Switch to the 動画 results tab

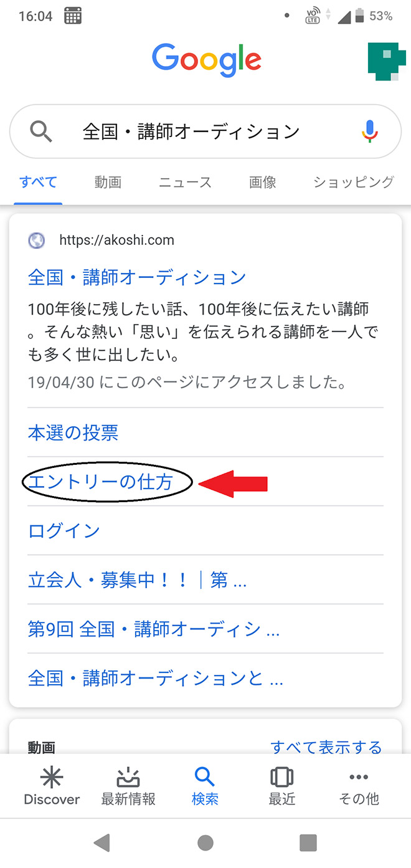tap(108, 183)
